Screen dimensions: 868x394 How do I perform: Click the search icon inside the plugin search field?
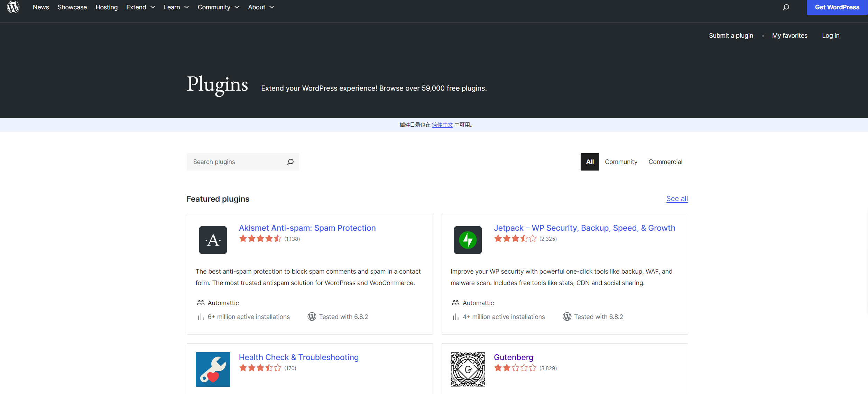pos(290,162)
